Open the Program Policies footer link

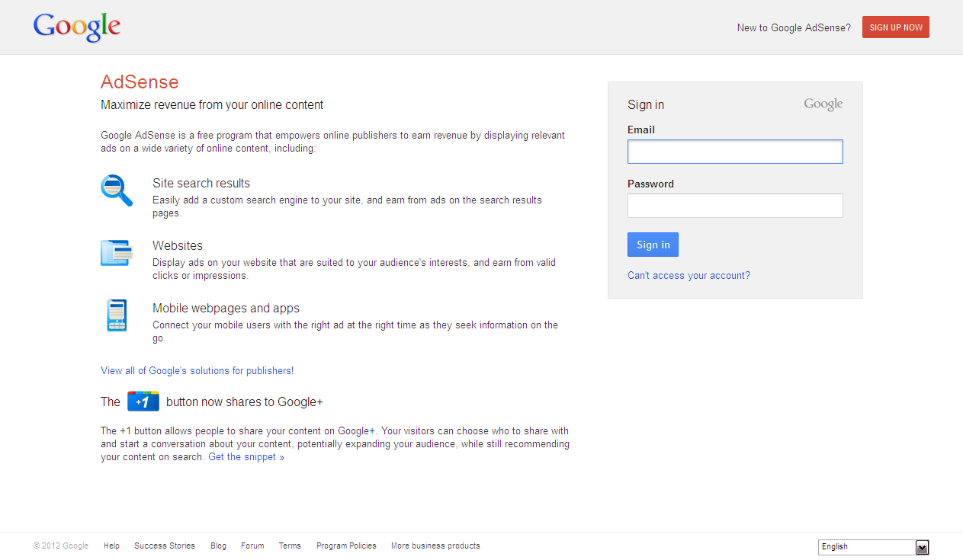click(x=346, y=546)
